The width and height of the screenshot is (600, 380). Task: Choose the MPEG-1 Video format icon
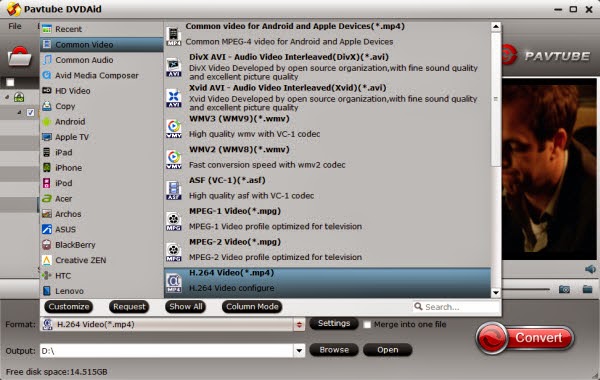coord(174,221)
